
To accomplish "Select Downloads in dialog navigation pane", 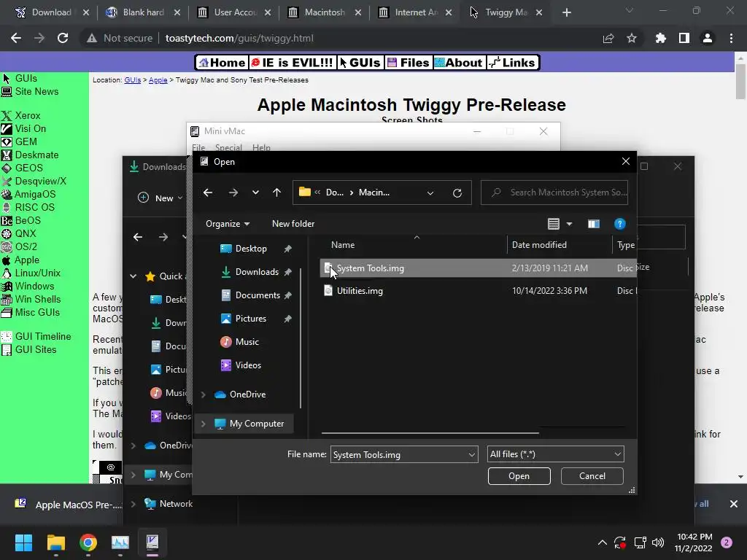I will tap(257, 272).
